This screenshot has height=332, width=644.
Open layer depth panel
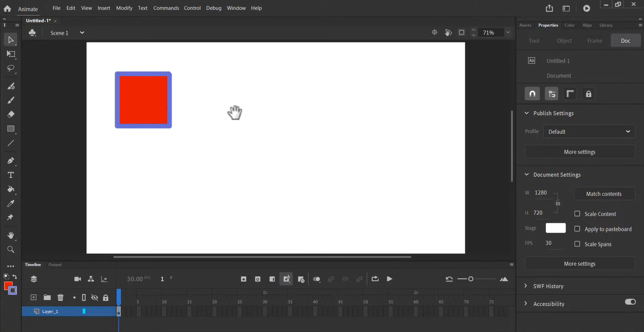tap(104, 279)
